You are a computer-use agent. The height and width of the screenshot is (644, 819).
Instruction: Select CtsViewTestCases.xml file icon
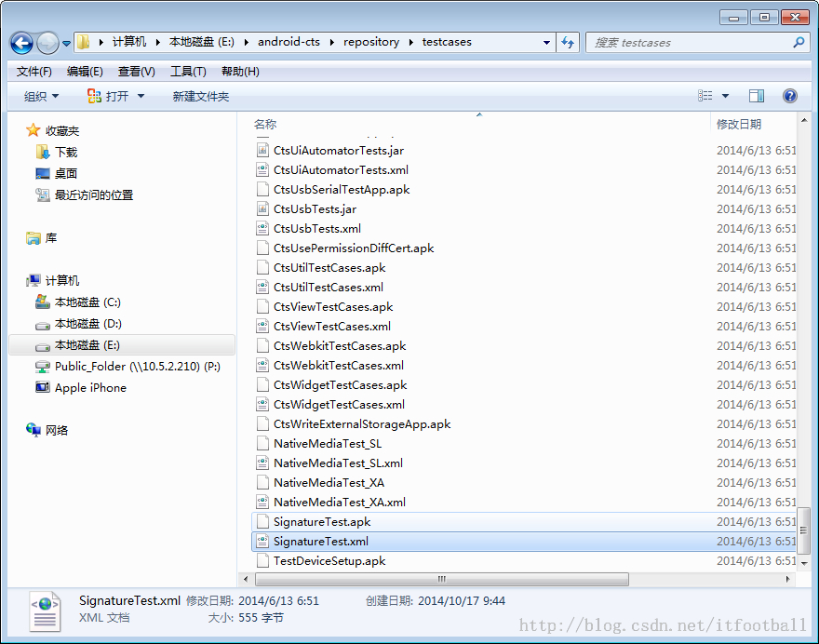262,326
